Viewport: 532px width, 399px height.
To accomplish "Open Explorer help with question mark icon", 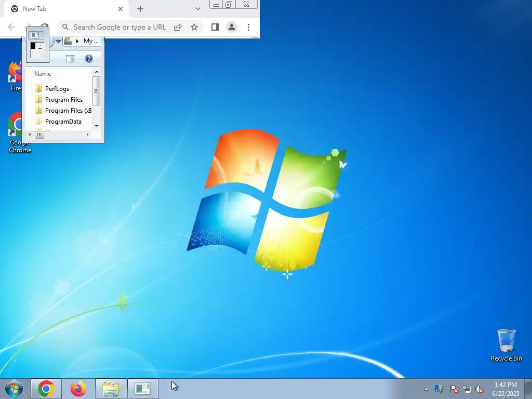I will (x=88, y=59).
